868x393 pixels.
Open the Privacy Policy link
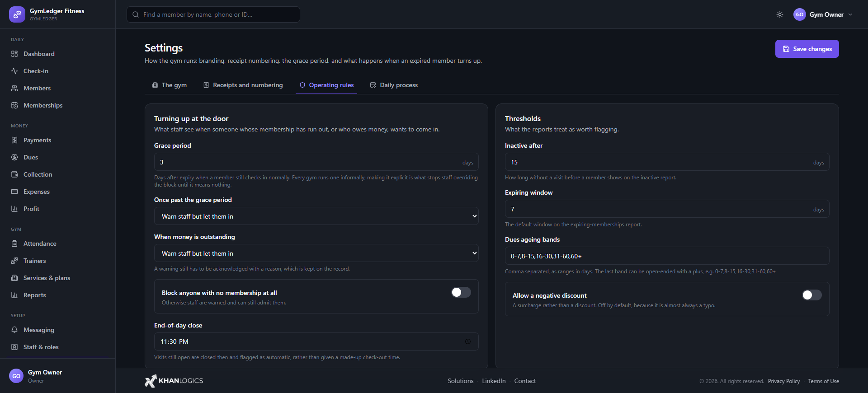click(x=784, y=381)
